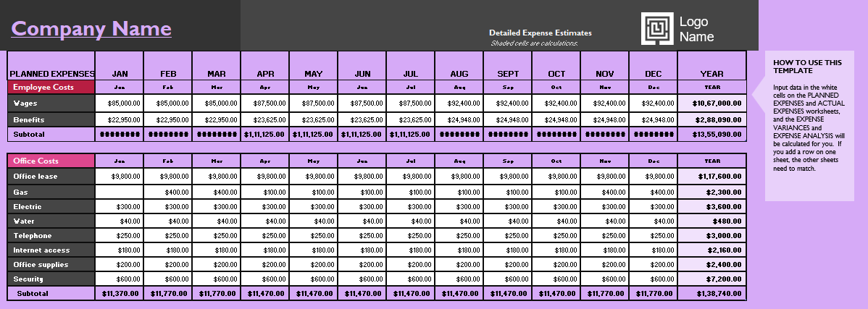
Task: Click the Logo Name text
Action: 696,29
